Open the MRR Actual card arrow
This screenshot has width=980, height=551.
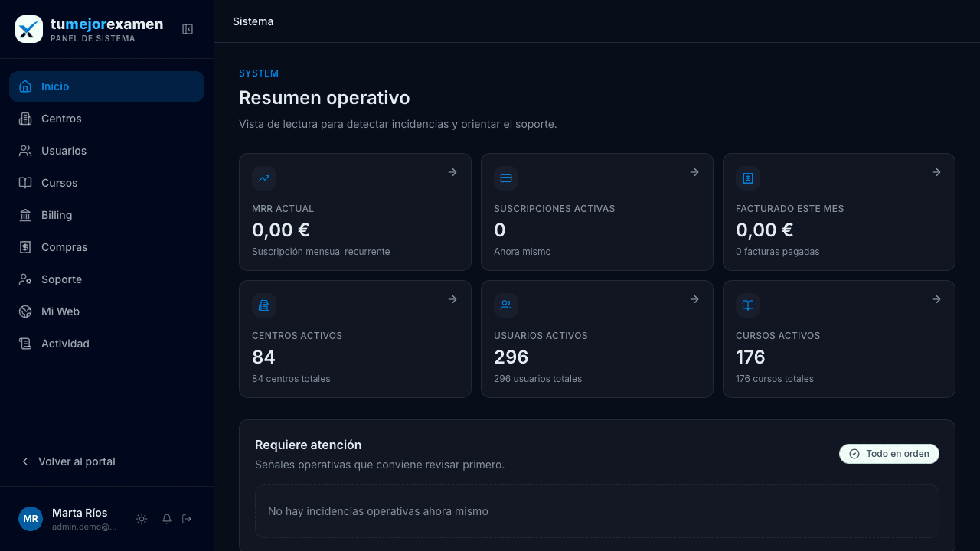point(452,172)
